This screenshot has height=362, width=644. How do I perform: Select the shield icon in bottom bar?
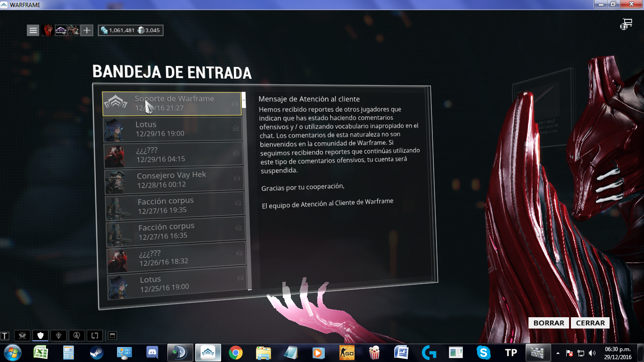tap(41, 336)
